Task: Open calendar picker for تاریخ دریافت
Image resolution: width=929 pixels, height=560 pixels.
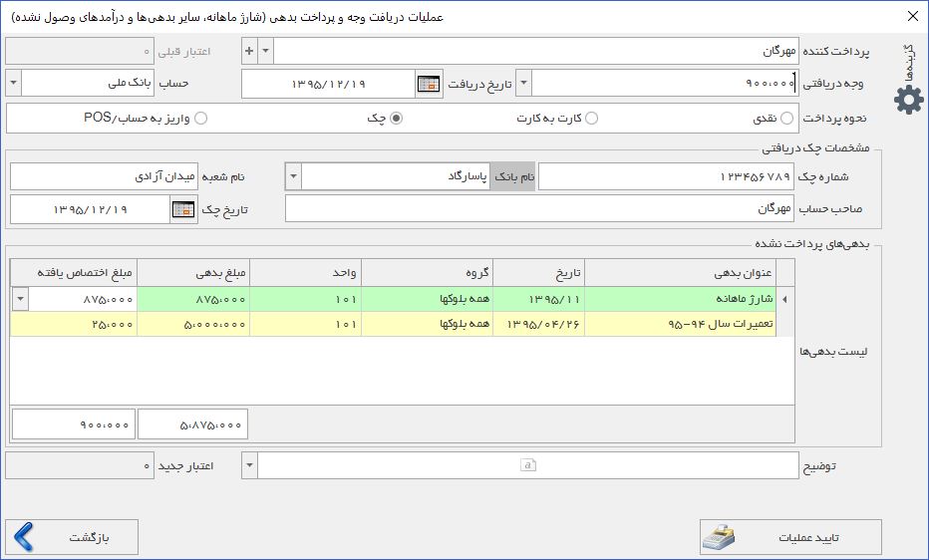Action: pyautogui.click(x=429, y=84)
